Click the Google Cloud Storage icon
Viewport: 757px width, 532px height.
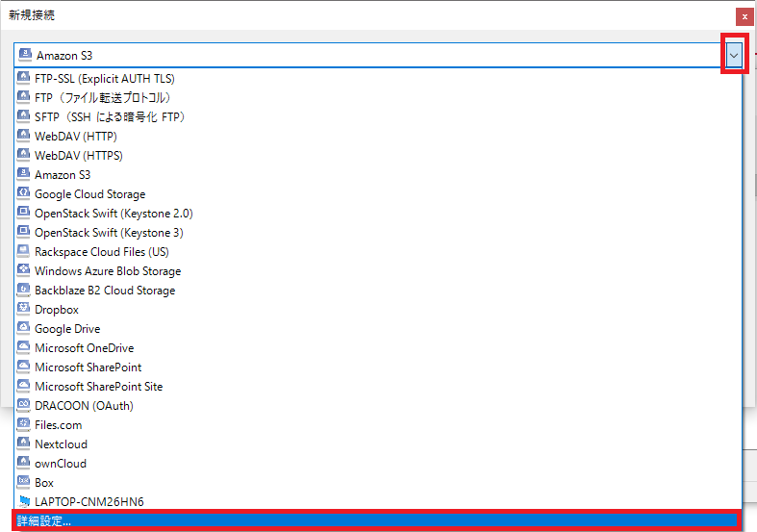[x=23, y=193]
